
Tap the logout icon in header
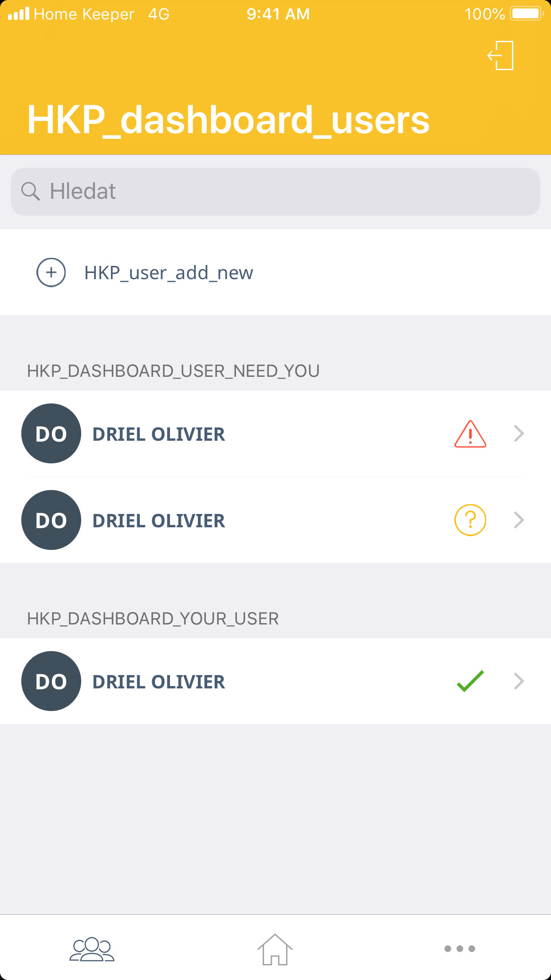pos(501,55)
